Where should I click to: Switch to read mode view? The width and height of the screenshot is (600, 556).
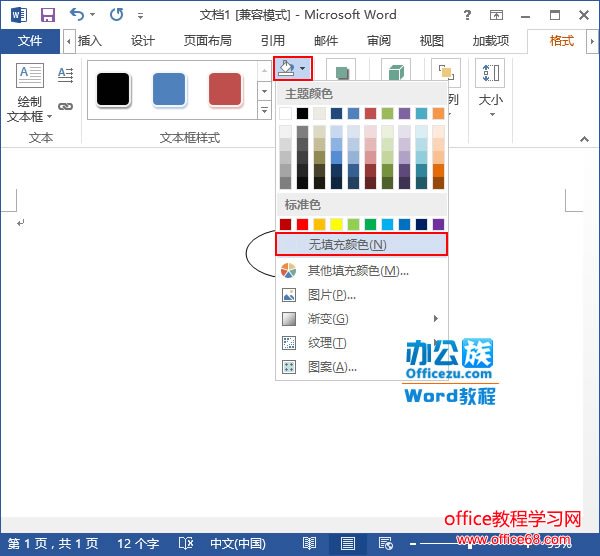309,543
